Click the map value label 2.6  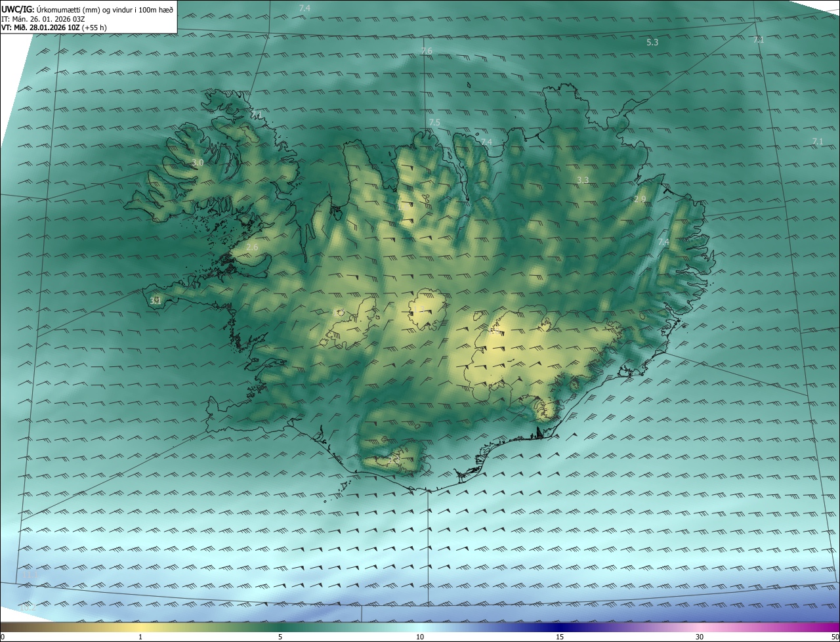click(252, 247)
